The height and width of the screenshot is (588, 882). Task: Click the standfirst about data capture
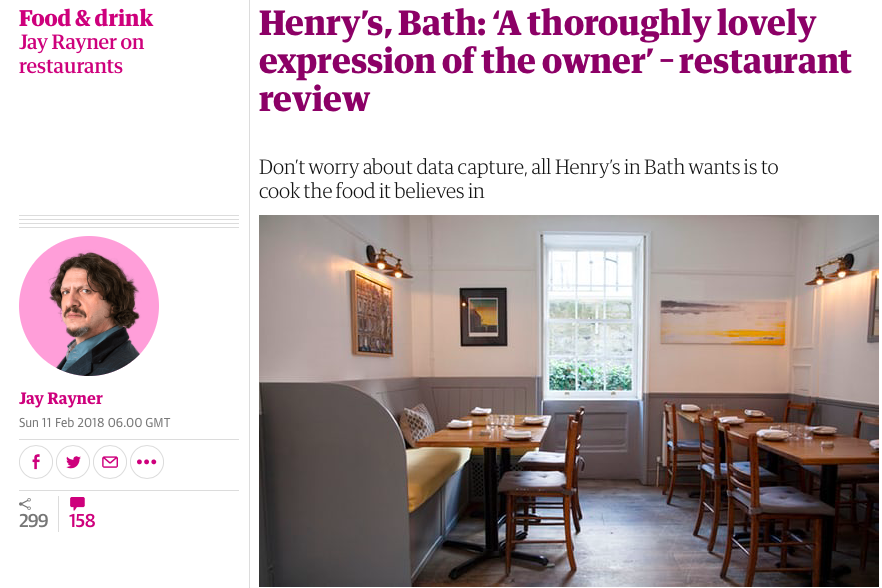coord(518,179)
